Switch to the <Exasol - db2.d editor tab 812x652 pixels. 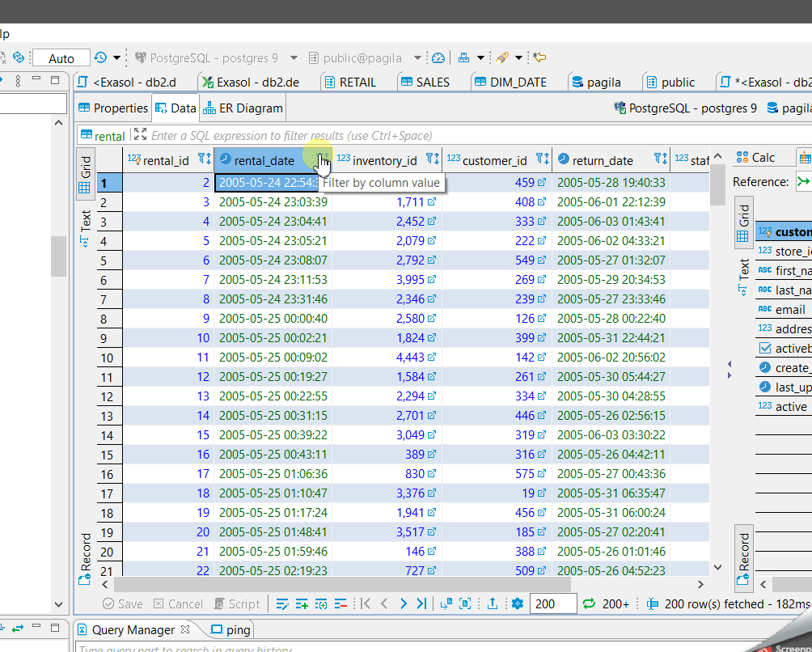(127, 83)
